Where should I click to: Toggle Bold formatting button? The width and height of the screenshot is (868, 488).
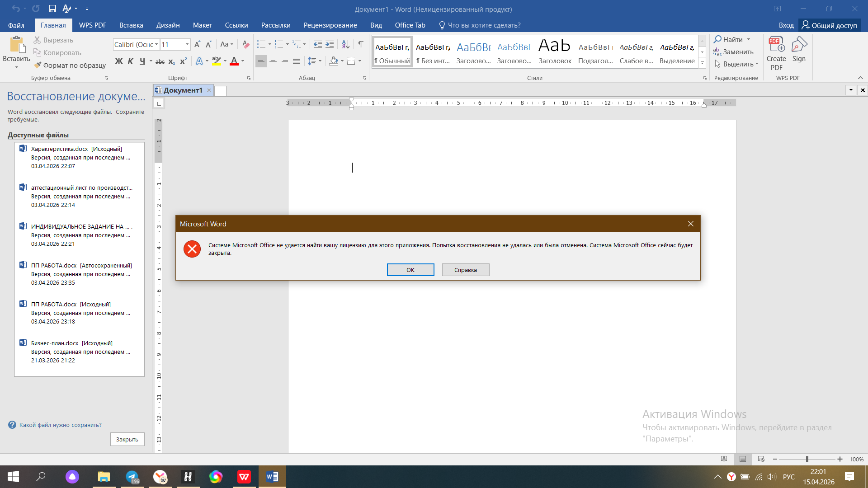pos(119,61)
